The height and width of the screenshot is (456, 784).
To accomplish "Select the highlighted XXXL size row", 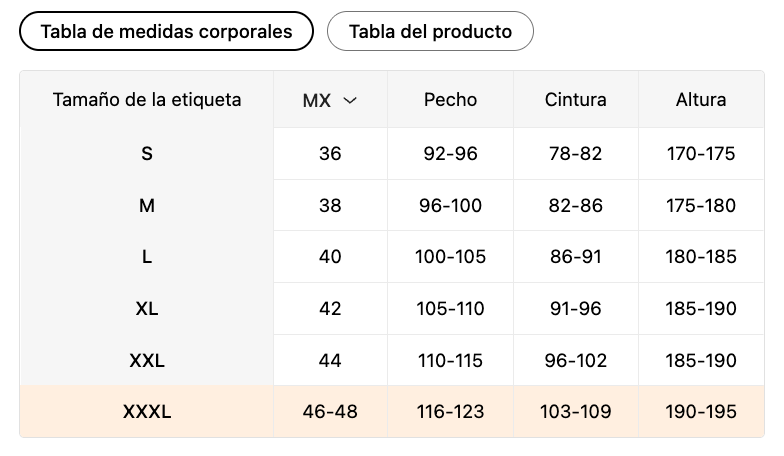I will (147, 412).
